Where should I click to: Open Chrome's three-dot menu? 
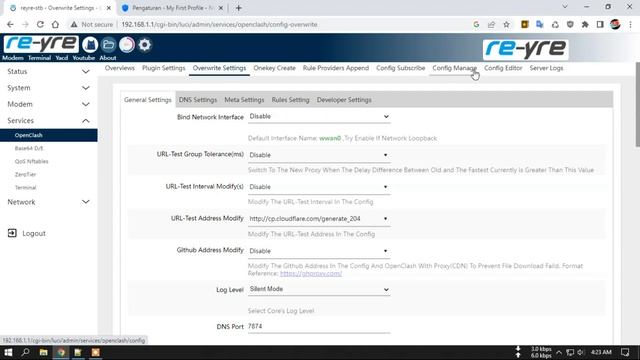pos(630,24)
